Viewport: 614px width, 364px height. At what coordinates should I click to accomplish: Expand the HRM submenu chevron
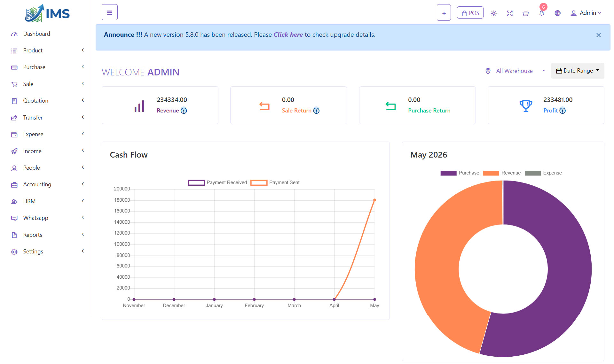83,201
